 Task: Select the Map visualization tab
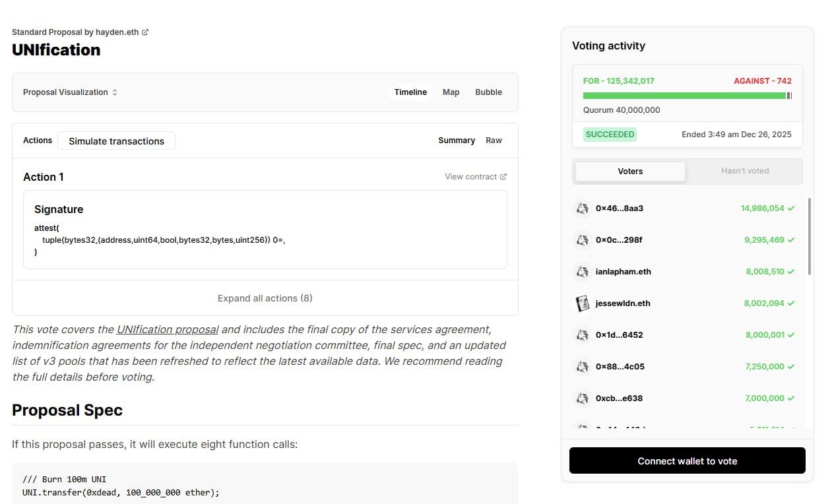pyautogui.click(x=451, y=92)
